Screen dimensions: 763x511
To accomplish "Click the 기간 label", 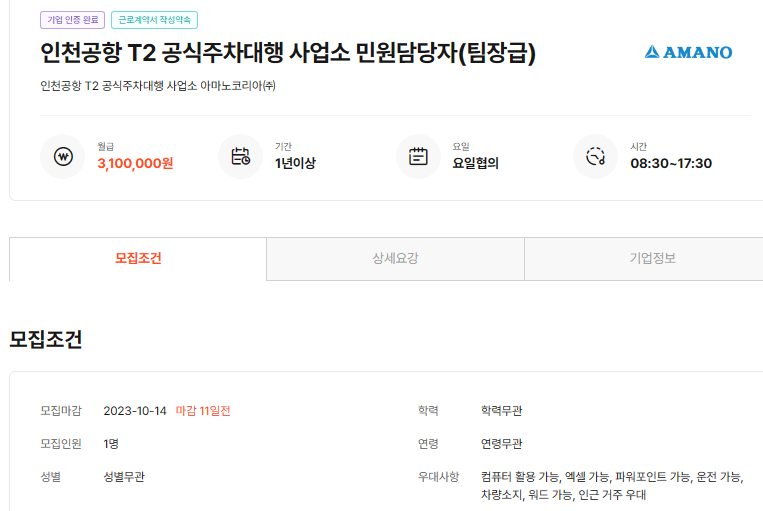I will point(283,146).
